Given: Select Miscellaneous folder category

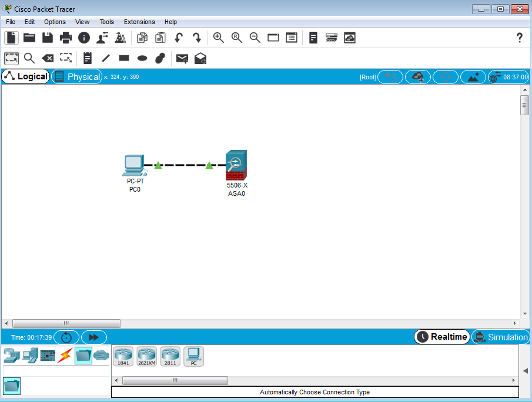Looking at the screenshot, I should 83,356.
